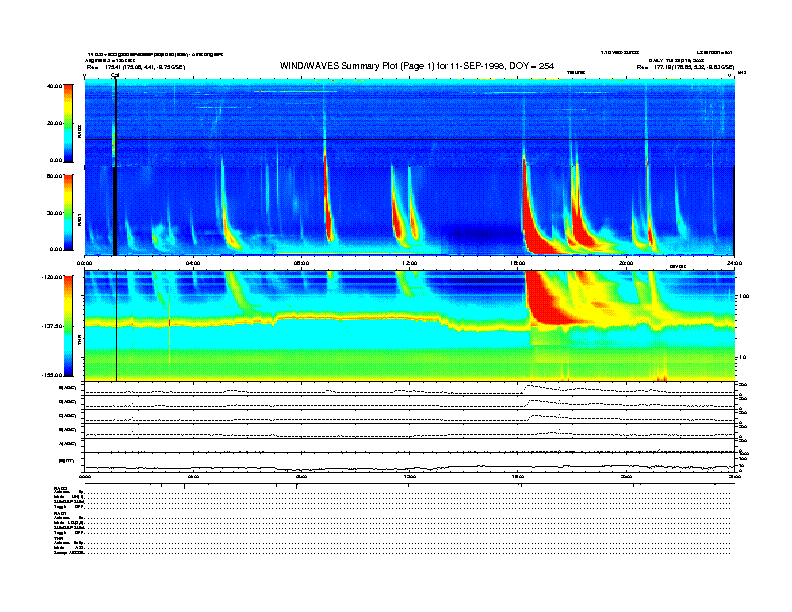792x612 pixels.
Task: Click the -137.50 label on TNR scale
Action: (52, 326)
